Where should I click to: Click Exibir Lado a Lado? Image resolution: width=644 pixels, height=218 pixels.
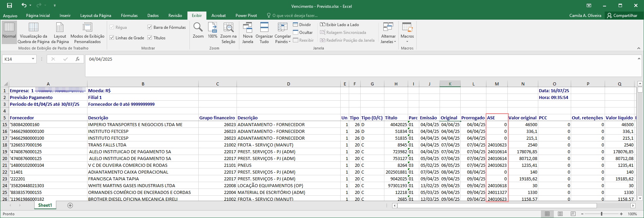(x=339, y=25)
